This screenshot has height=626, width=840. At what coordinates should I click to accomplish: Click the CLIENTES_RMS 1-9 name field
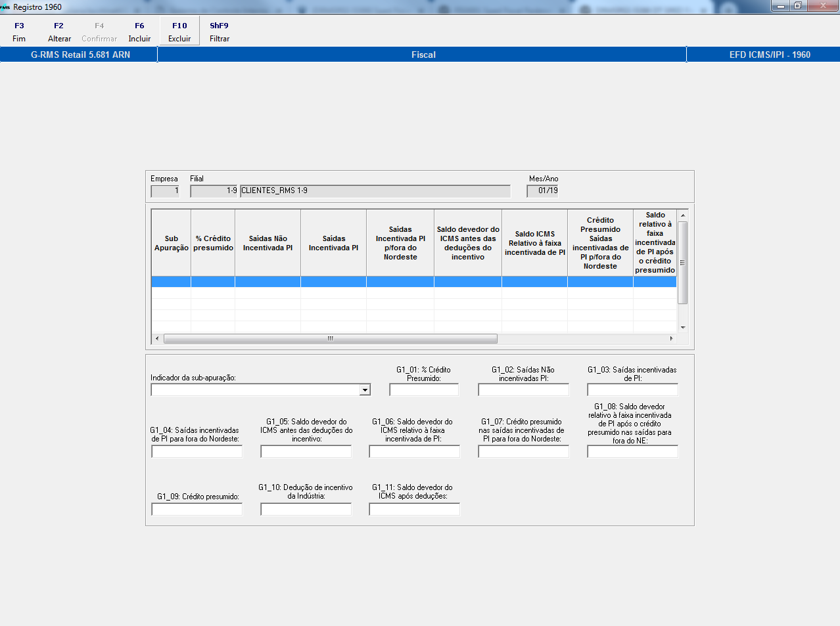pos(375,191)
